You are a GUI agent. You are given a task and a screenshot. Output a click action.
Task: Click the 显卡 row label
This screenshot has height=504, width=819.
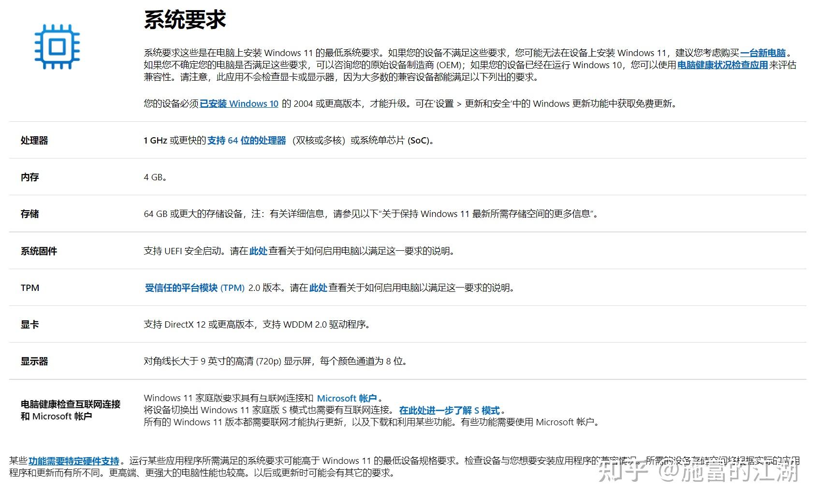point(29,325)
